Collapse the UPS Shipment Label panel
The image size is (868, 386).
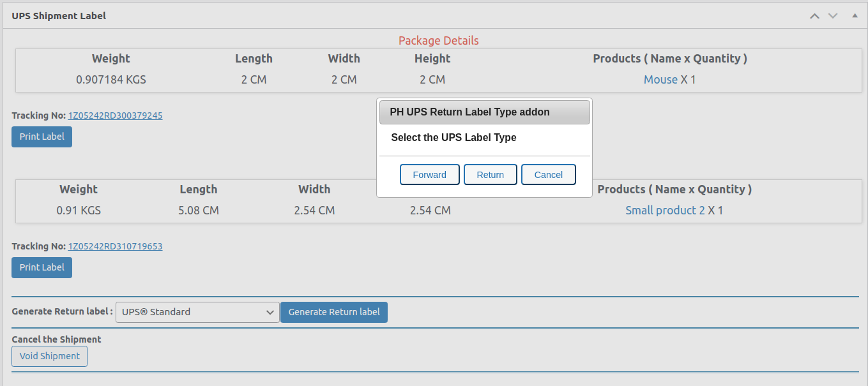[x=855, y=16]
